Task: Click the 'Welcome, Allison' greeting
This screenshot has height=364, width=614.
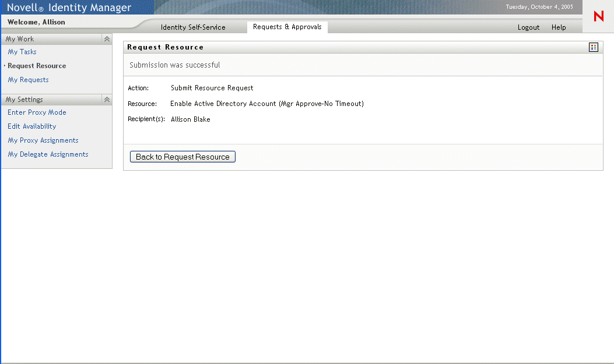Action: pyautogui.click(x=36, y=22)
